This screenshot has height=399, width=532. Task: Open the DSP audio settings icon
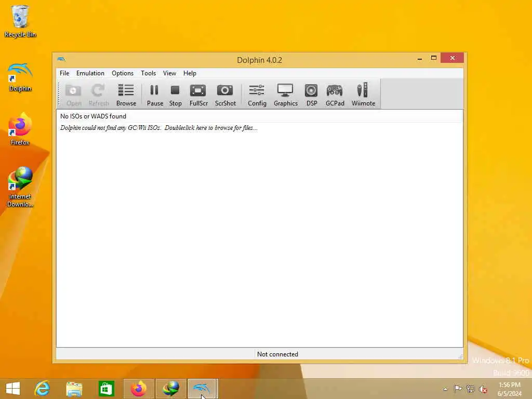pos(312,95)
